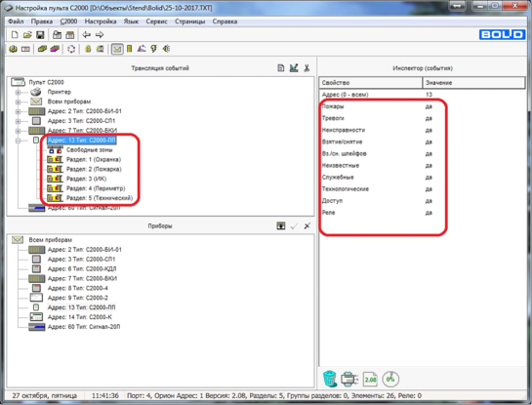Select Адрес: 8 Тип: С2000-4 in Приборы
Image resolution: width=532 pixels, height=405 pixels.
click(78, 288)
